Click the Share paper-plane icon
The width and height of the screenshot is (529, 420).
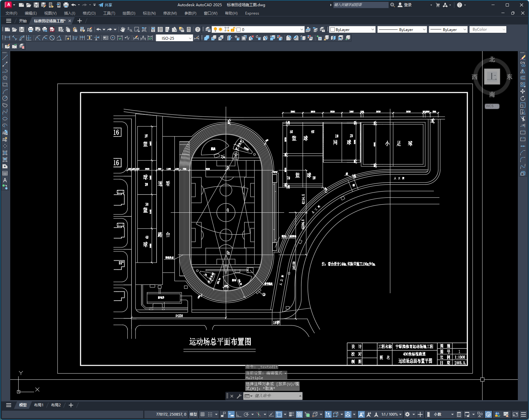click(101, 5)
